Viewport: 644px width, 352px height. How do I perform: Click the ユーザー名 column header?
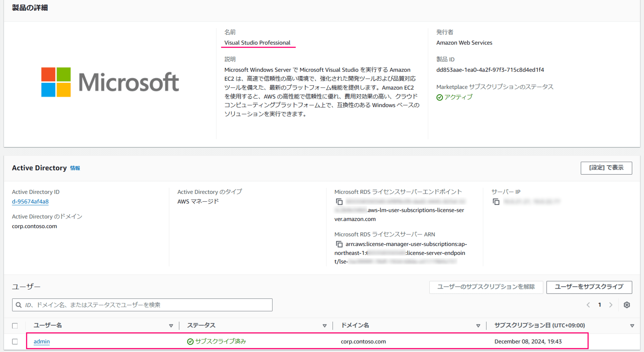[48, 325]
